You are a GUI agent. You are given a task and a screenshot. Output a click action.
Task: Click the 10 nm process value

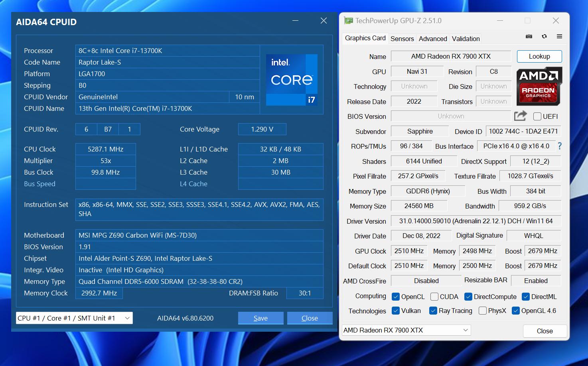click(245, 97)
